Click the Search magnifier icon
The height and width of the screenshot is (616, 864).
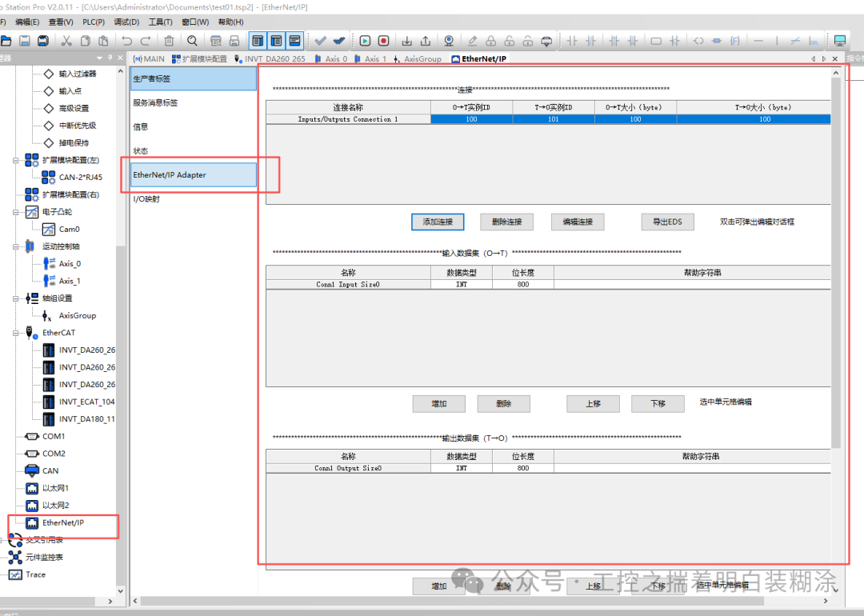pos(192,41)
